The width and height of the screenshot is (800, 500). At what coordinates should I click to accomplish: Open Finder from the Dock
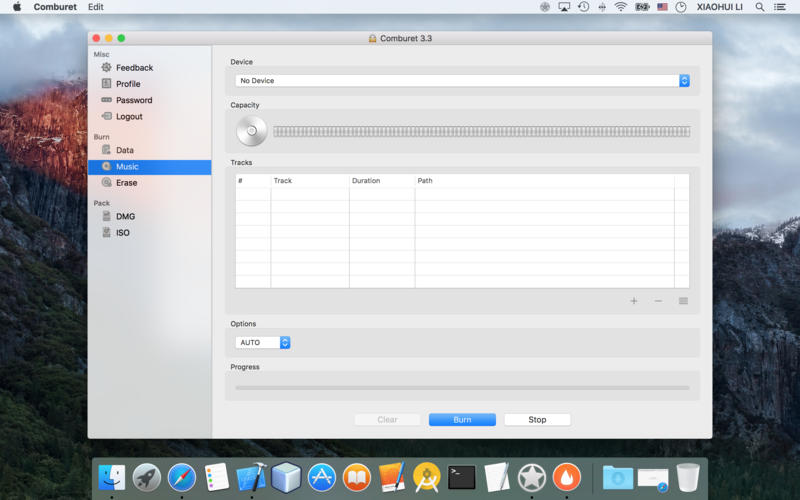click(x=112, y=478)
